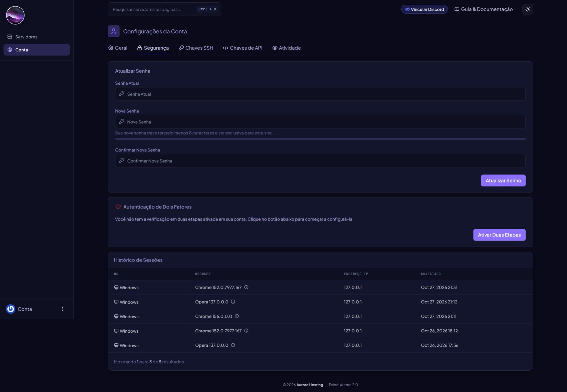Click the Painel Aurora 2.0 footer text
This screenshot has height=392, width=567.
tap(343, 385)
